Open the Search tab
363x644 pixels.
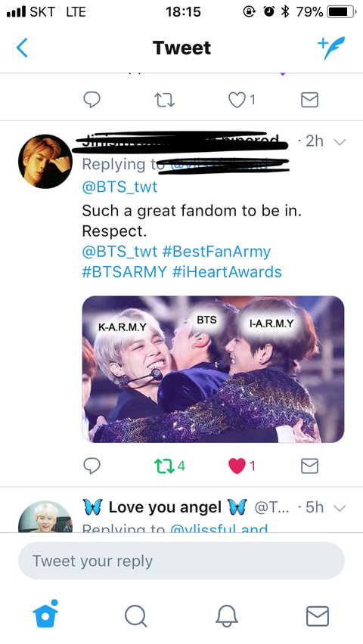[135, 616]
